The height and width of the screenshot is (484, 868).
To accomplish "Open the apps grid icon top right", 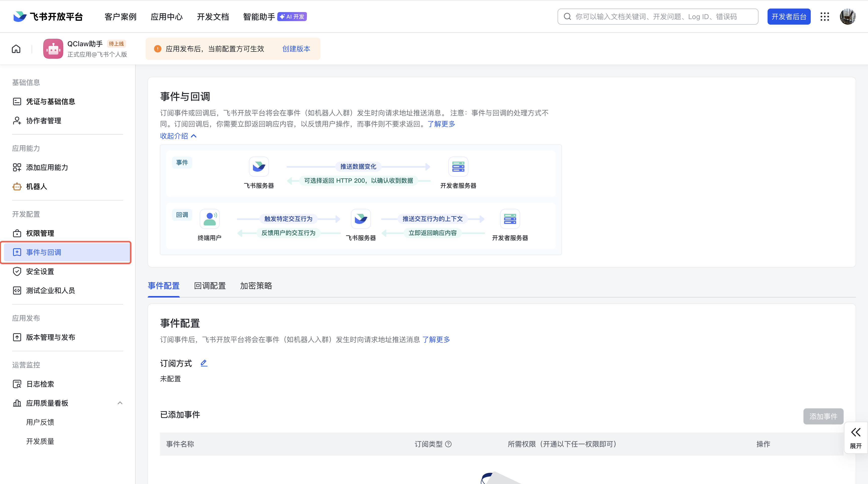I will [x=825, y=16].
